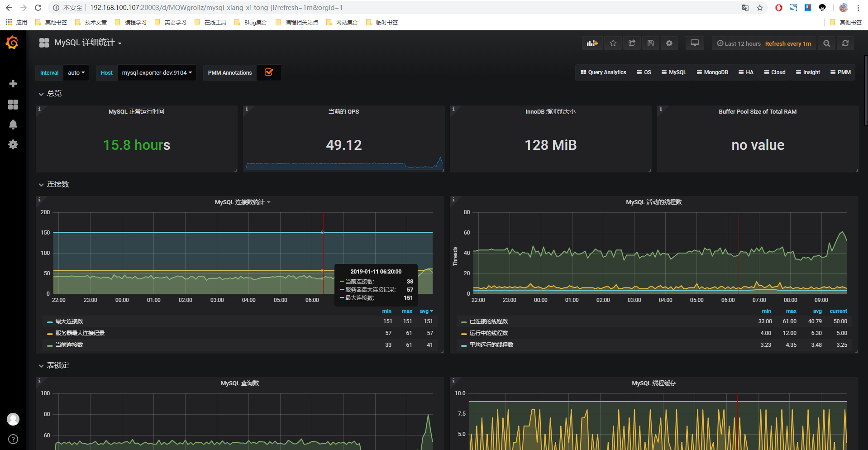
Task: Show info for 当前的 QPS panel
Action: 247,109
